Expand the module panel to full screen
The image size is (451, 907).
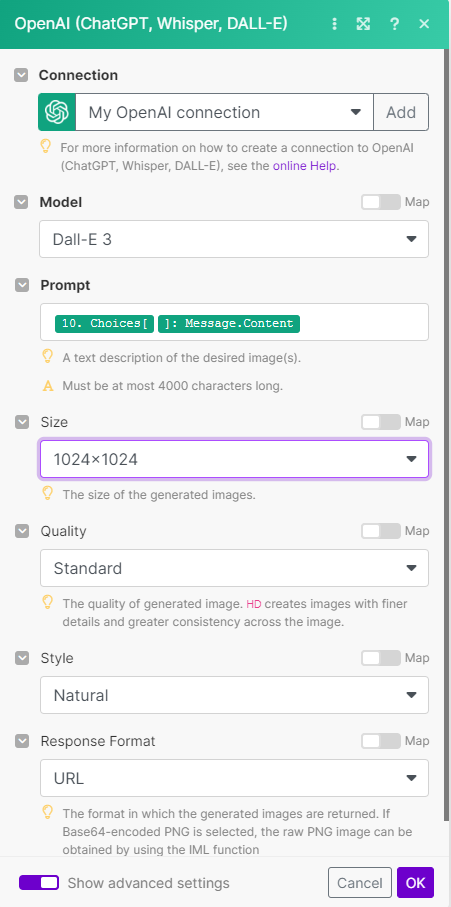363,24
